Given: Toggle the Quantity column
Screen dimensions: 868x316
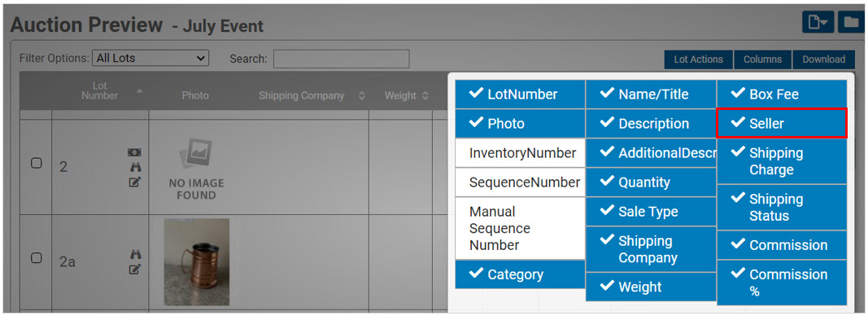Looking at the screenshot, I should [x=651, y=182].
